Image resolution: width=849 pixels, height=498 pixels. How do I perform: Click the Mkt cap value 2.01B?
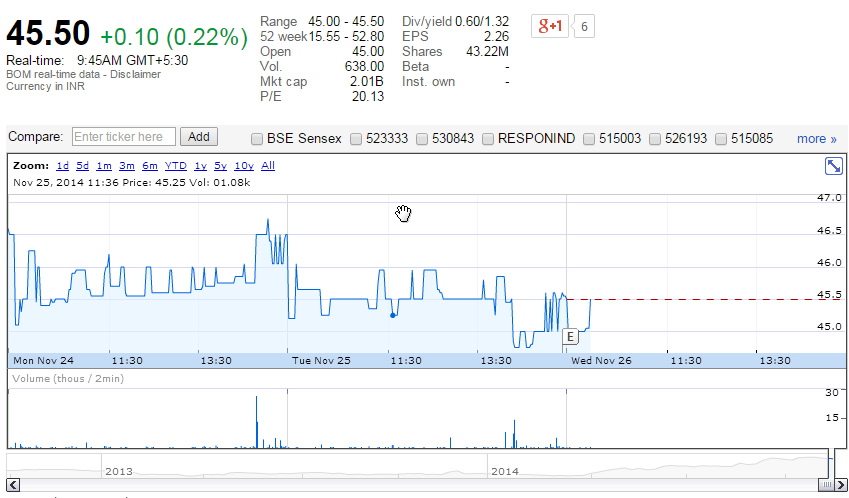[x=367, y=82]
